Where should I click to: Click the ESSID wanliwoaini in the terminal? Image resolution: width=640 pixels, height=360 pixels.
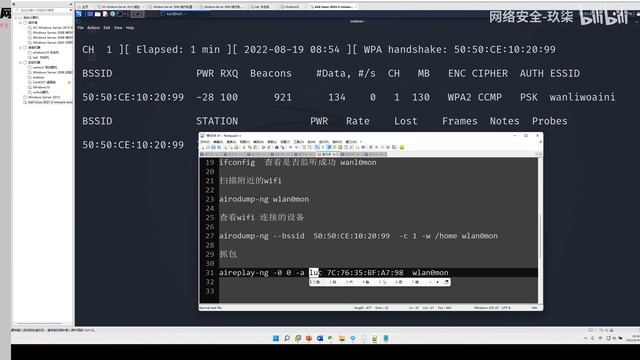[582, 97]
